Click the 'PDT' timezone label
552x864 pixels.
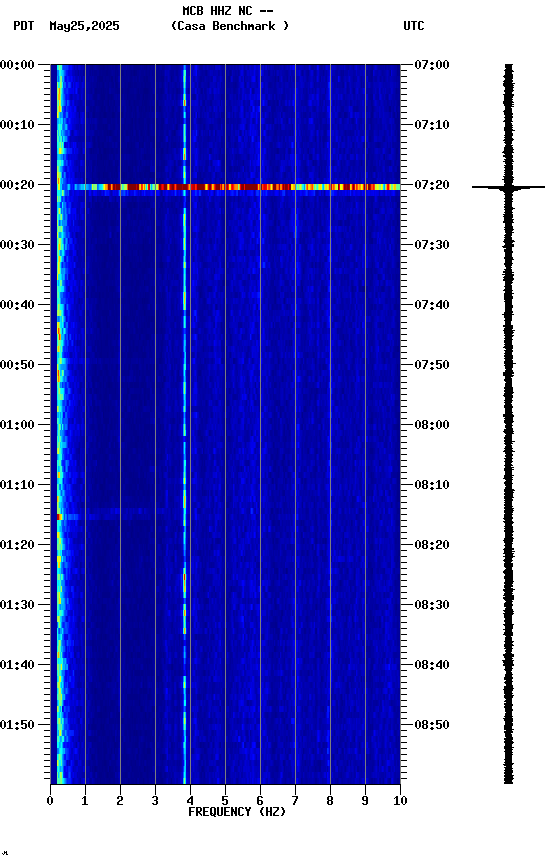tap(24, 26)
